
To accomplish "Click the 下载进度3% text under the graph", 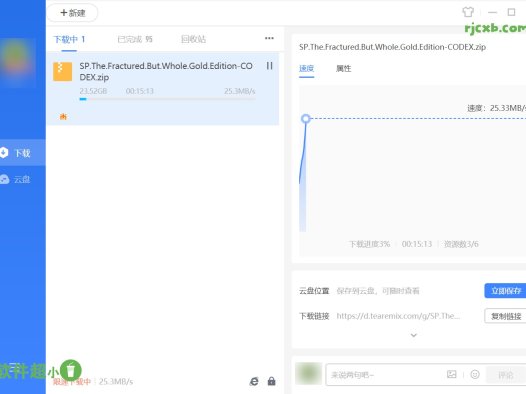I will coord(369,244).
